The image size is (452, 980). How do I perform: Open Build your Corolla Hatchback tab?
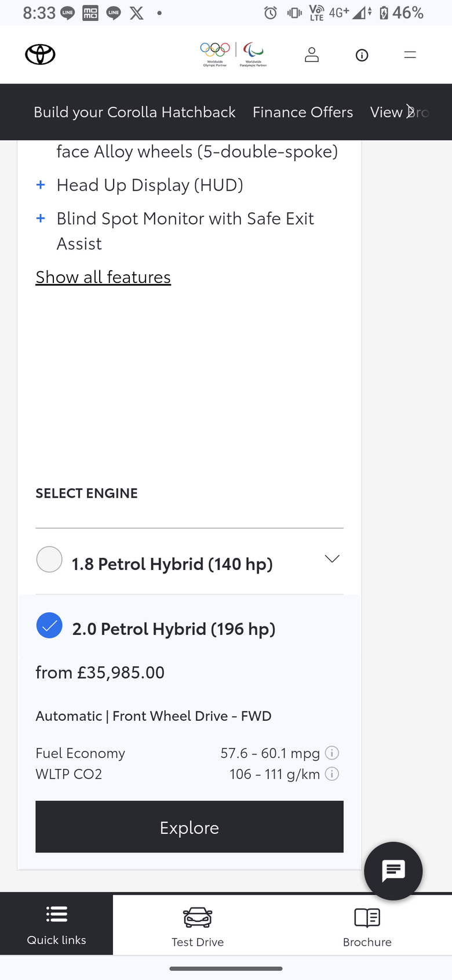pos(134,112)
